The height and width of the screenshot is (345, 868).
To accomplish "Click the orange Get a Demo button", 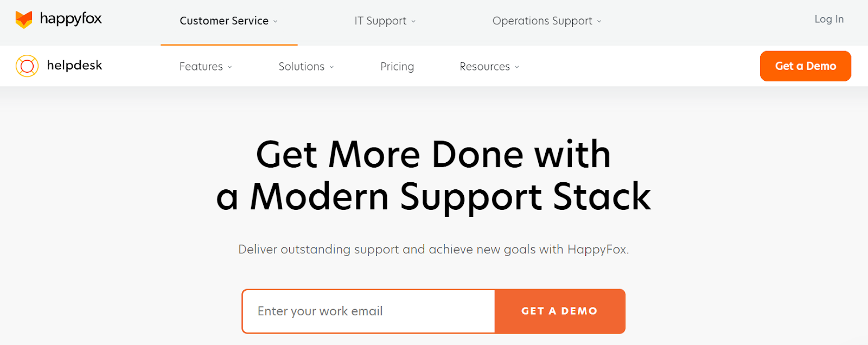I will coord(805,66).
